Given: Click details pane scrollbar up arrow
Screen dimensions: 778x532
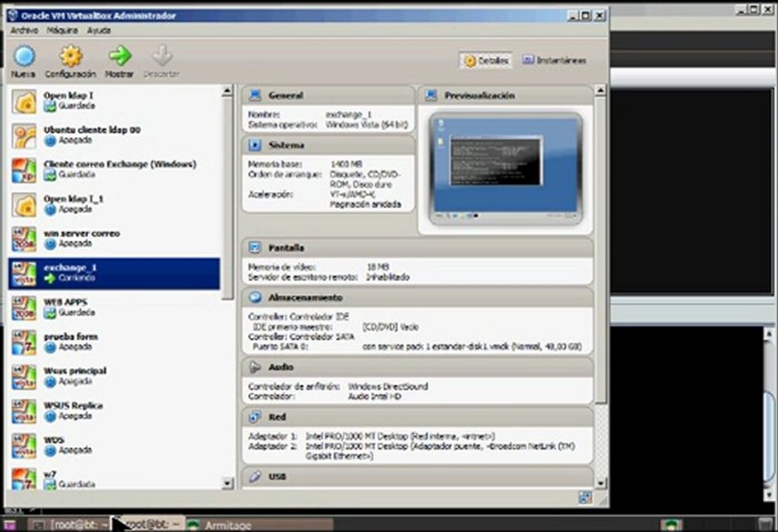Looking at the screenshot, I should (x=601, y=90).
